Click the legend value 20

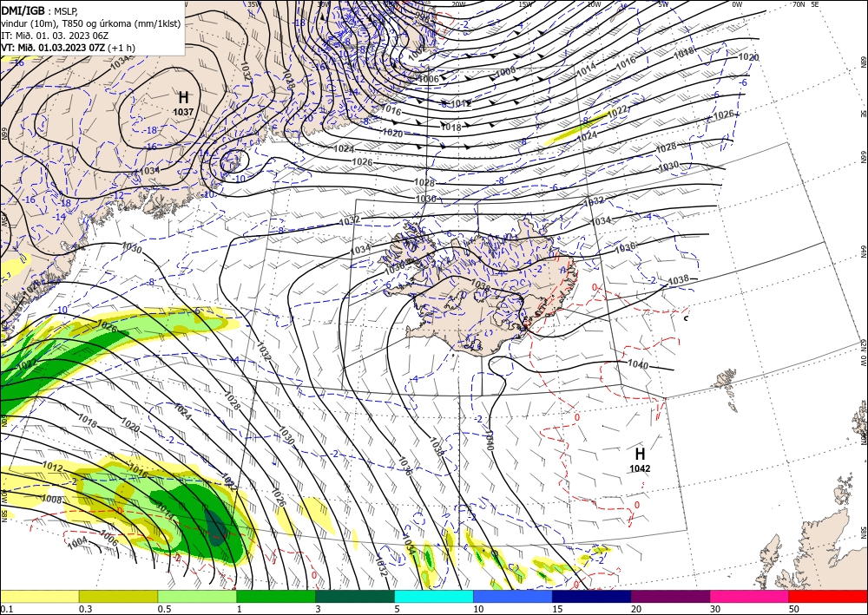636,609
